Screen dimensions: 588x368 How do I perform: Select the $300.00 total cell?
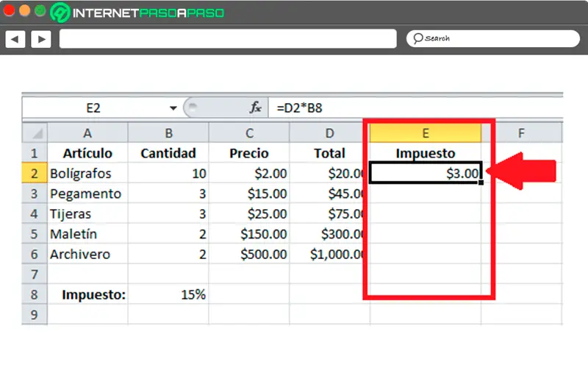329,234
